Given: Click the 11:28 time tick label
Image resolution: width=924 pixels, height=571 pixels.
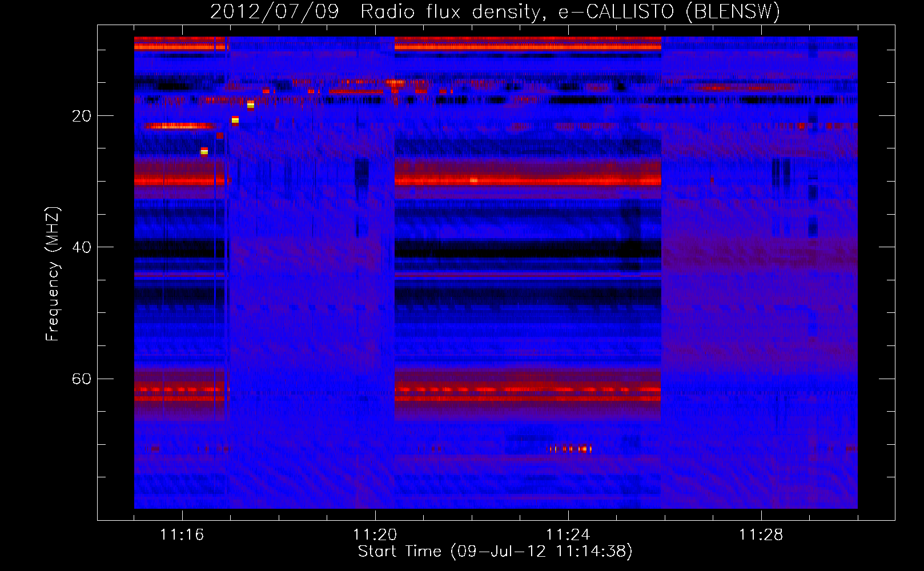Looking at the screenshot, I should coord(761,535).
